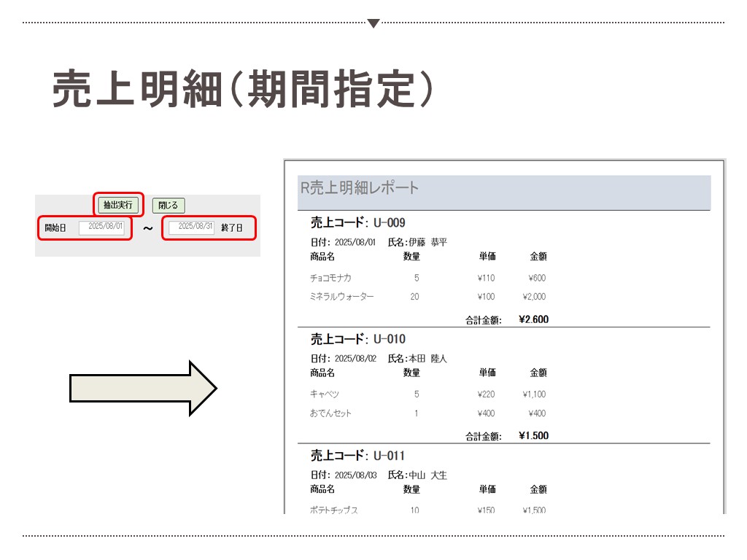Select the キャベツ product entry
747x560 pixels.
click(x=325, y=394)
